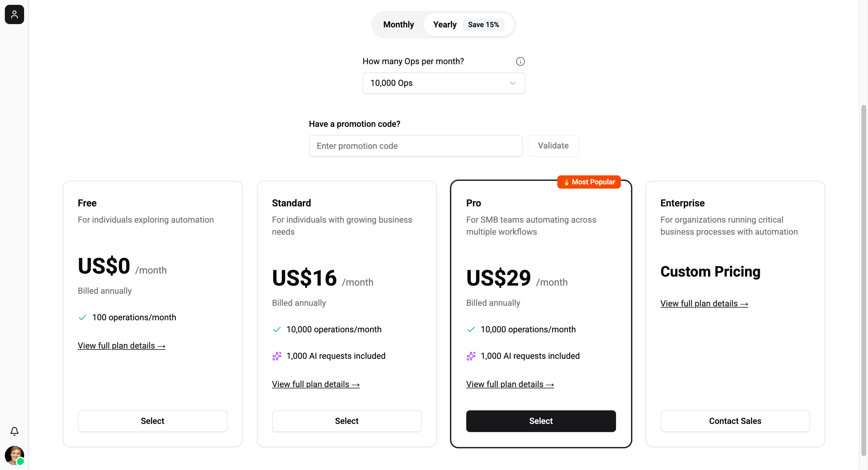Click the chevron arrow in Ops selector

[512, 83]
